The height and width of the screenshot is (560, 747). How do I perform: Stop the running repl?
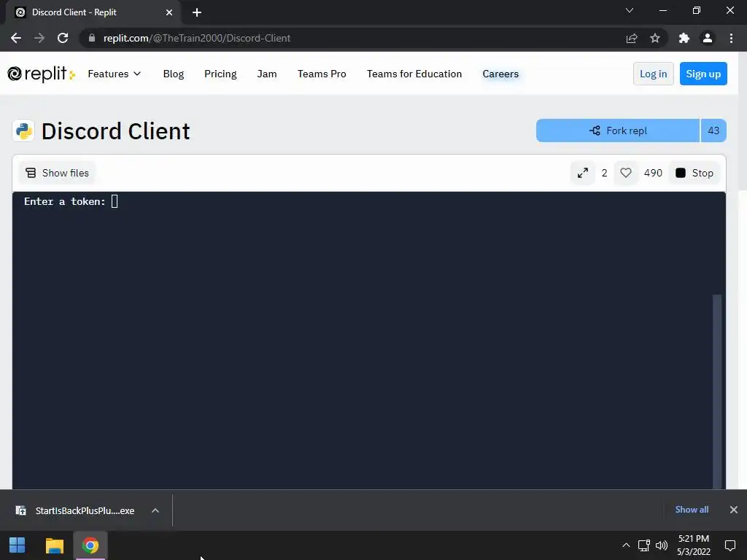tap(694, 173)
